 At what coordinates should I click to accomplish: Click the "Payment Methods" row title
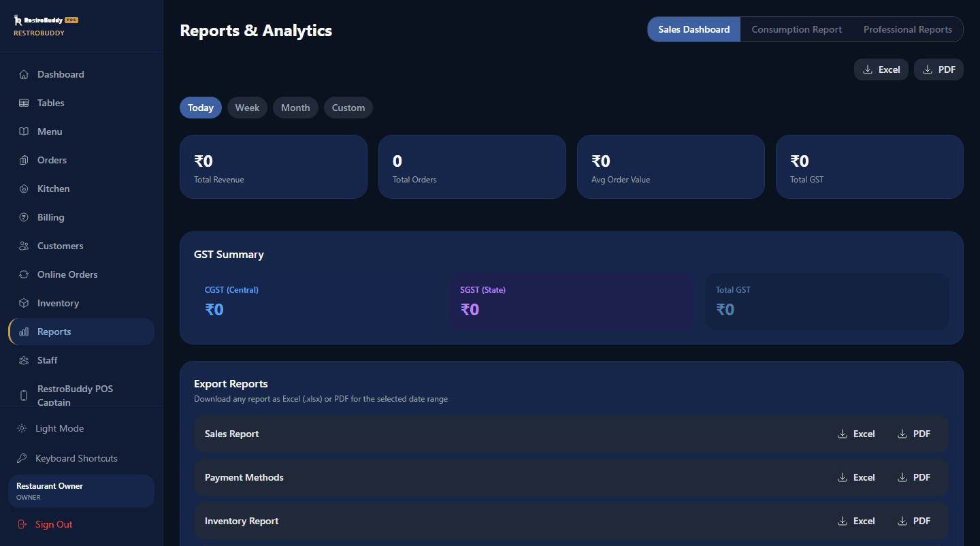click(x=244, y=477)
